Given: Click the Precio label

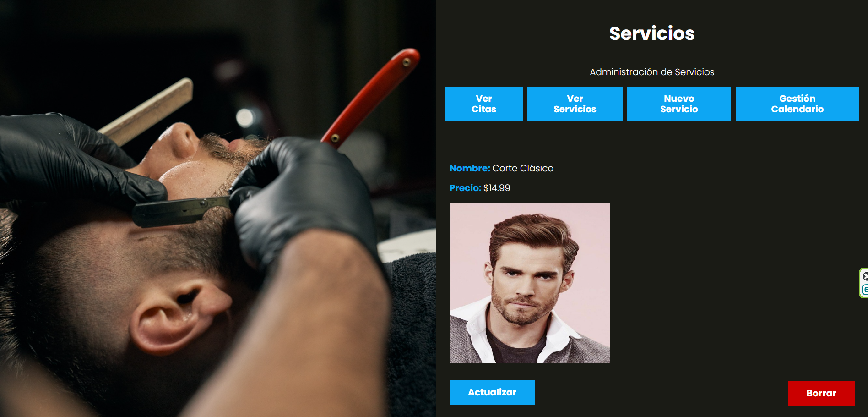Looking at the screenshot, I should coord(465,188).
